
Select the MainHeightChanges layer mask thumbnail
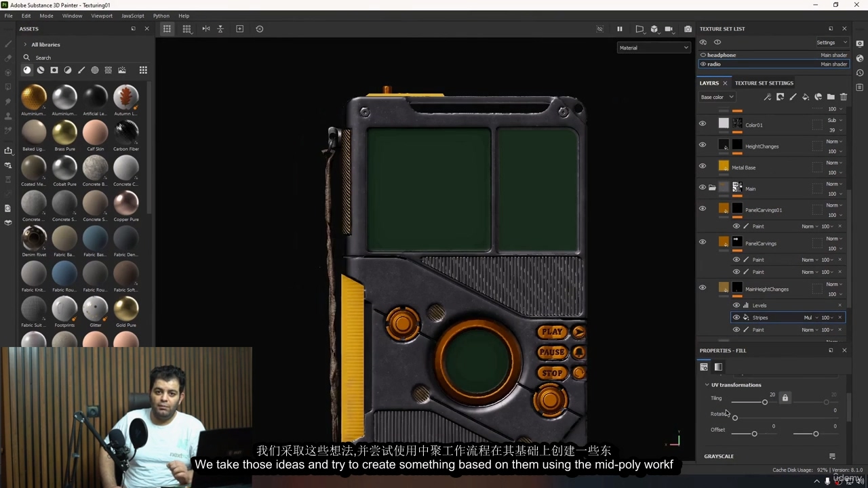click(737, 287)
